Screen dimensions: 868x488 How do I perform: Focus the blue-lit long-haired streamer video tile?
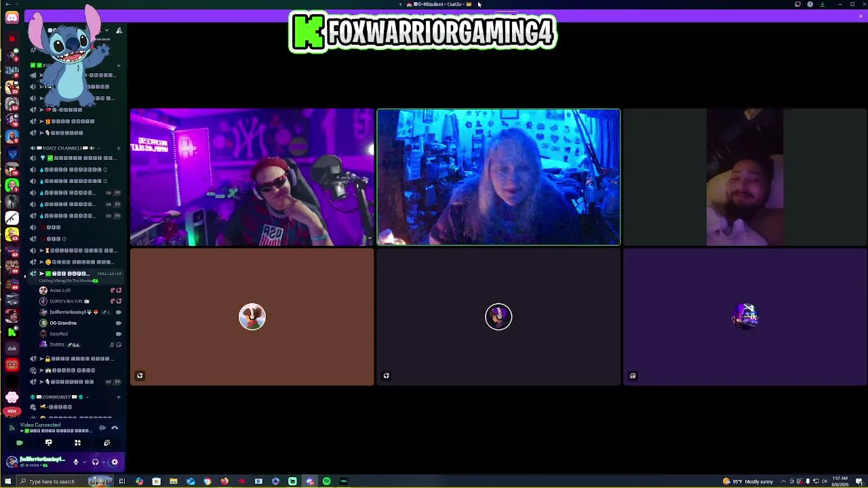pos(498,177)
